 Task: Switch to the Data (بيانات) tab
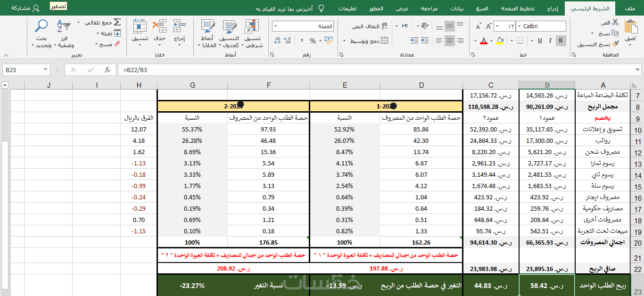pyautogui.click(x=457, y=8)
